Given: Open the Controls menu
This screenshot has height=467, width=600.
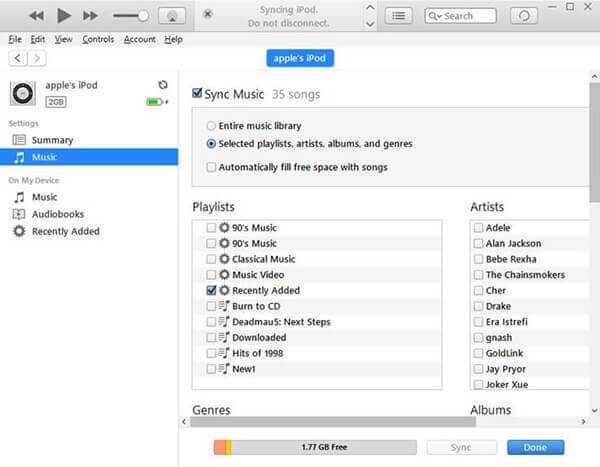Looking at the screenshot, I should point(98,39).
